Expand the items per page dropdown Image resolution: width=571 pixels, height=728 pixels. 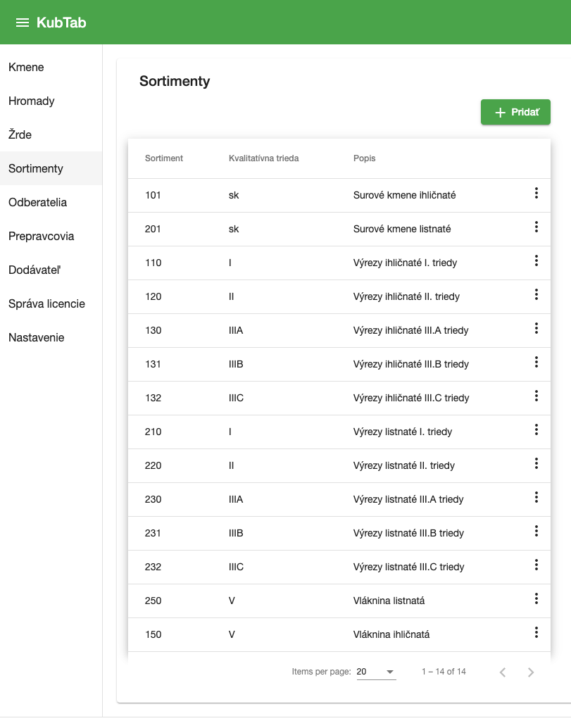376,672
